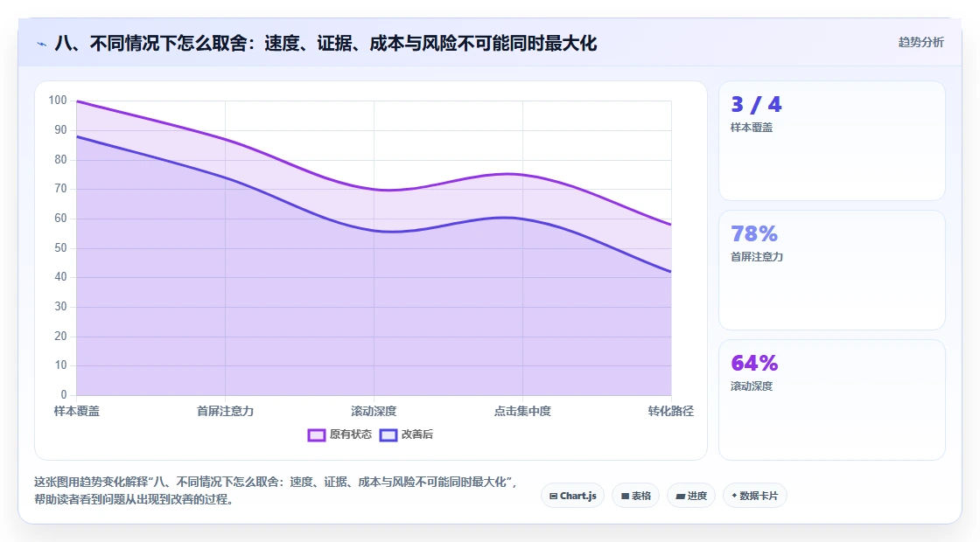980x542 pixels.
Task: Select the 数据卡片 tag button
Action: point(754,496)
